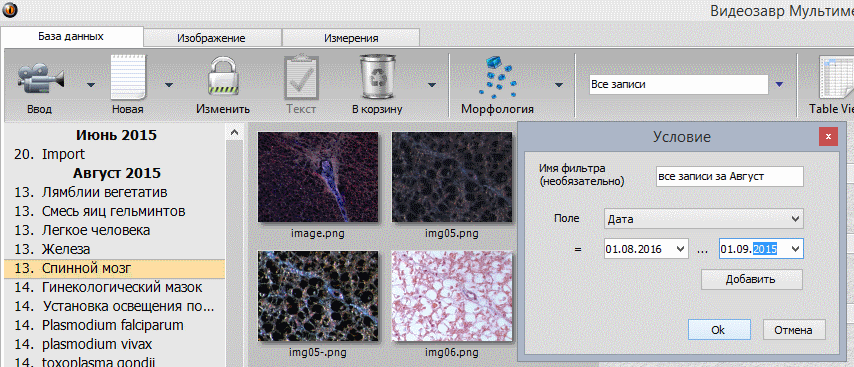Viewport: 854px width, 367px height.
Task: Send to trash with В корзину icon
Action: coord(377,77)
